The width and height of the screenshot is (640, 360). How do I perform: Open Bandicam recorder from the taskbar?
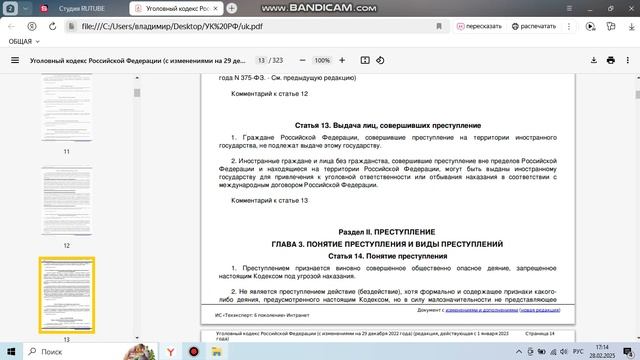193,351
